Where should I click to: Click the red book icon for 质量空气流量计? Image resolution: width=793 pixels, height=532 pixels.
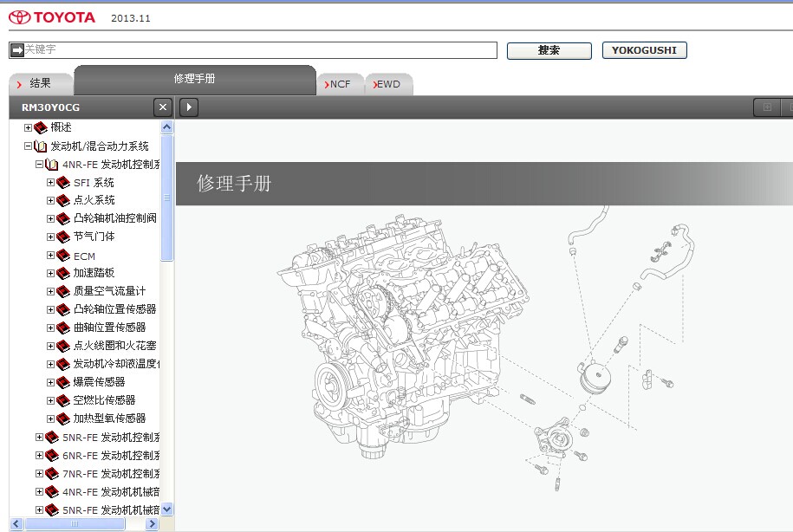pyautogui.click(x=62, y=292)
